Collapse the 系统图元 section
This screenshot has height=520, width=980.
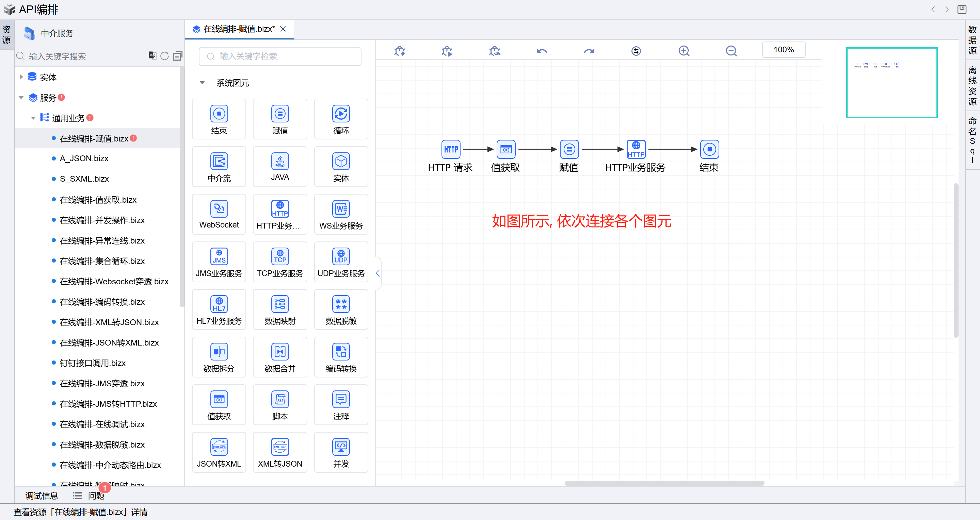click(202, 83)
